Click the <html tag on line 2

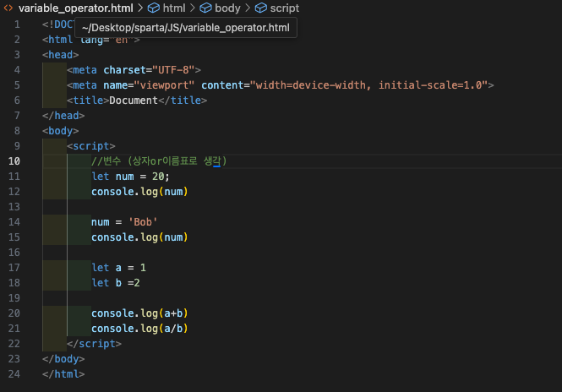tap(57, 40)
